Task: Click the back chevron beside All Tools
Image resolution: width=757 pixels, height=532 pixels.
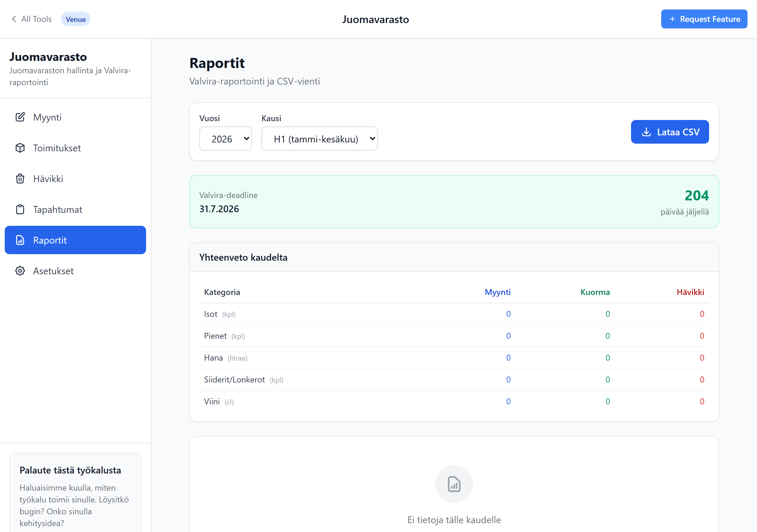Action: point(14,19)
